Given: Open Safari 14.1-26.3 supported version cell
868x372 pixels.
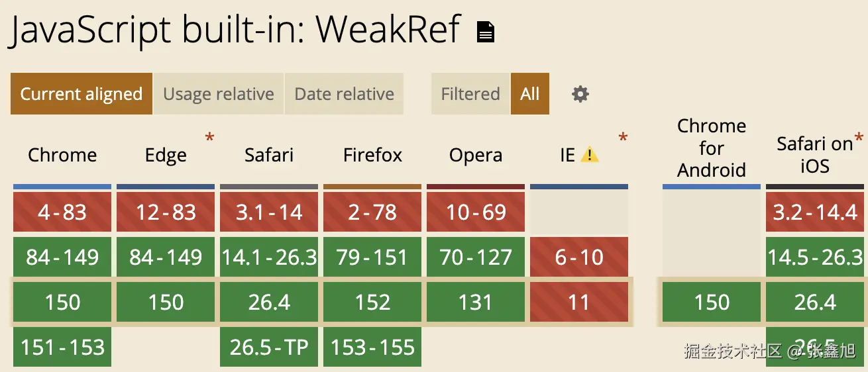Looking at the screenshot, I should (269, 257).
